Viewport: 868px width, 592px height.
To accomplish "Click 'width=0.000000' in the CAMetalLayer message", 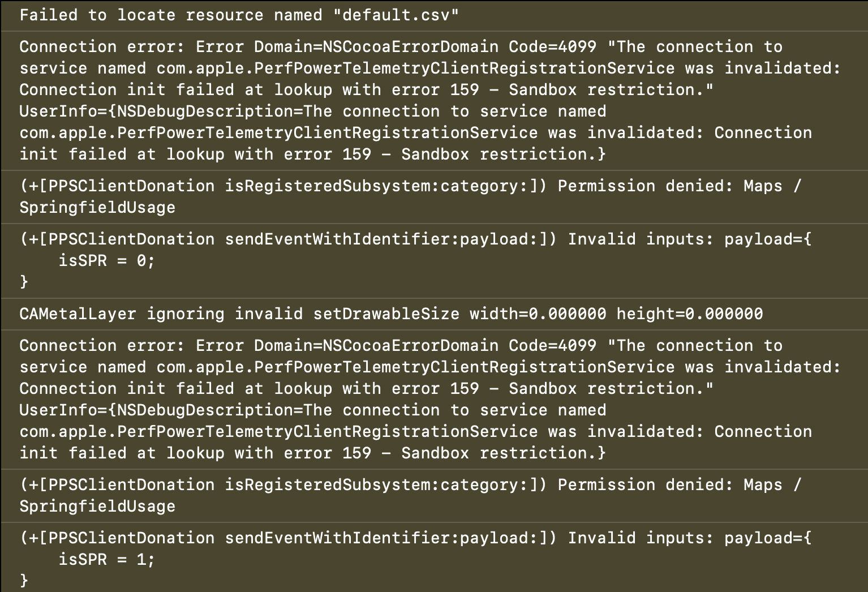I will [538, 314].
